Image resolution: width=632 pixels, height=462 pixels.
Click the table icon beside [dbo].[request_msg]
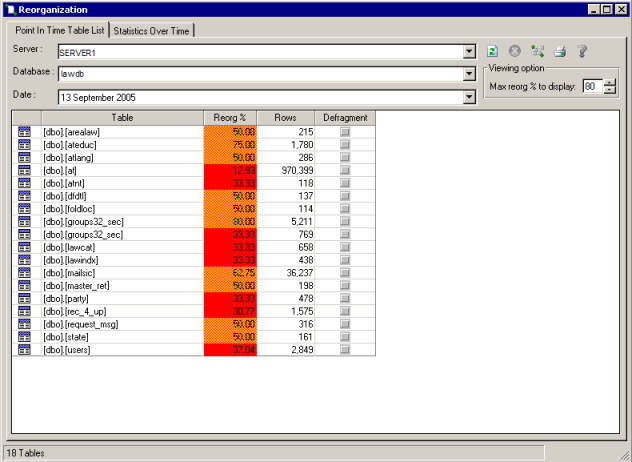point(24,324)
